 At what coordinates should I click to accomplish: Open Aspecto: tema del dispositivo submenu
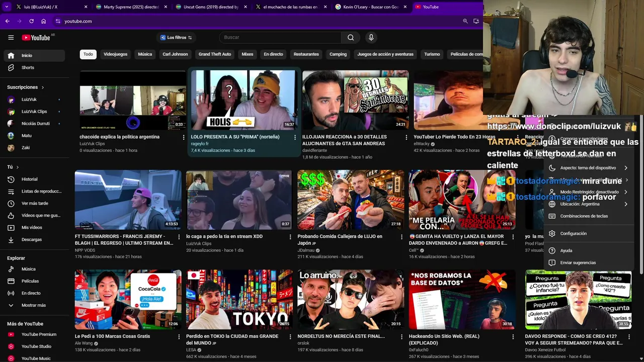tap(588, 168)
